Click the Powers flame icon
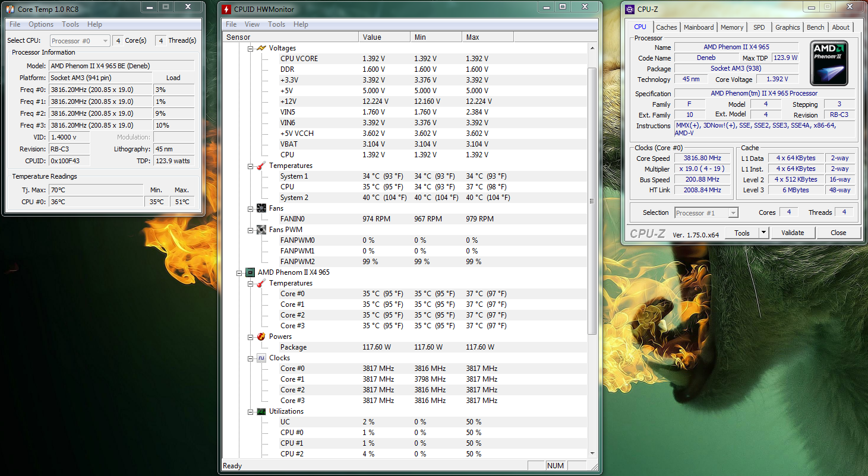This screenshot has height=476, width=868. click(261, 337)
